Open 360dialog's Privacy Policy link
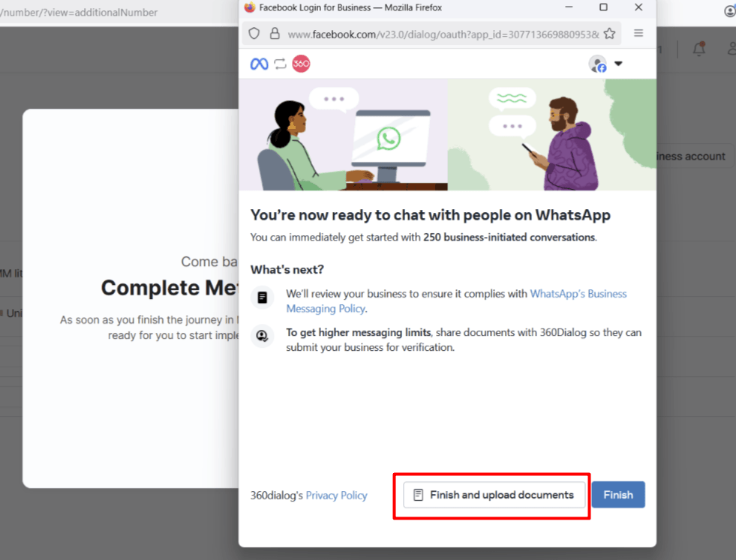 point(336,496)
